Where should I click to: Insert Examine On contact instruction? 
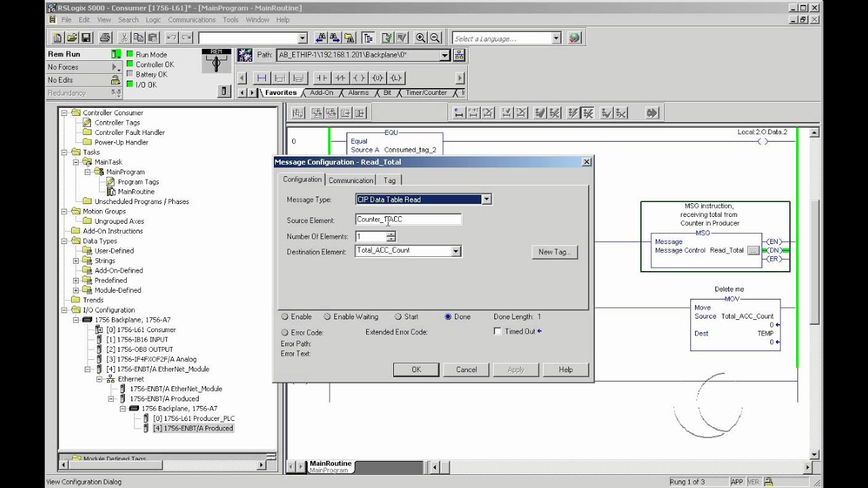click(x=321, y=78)
